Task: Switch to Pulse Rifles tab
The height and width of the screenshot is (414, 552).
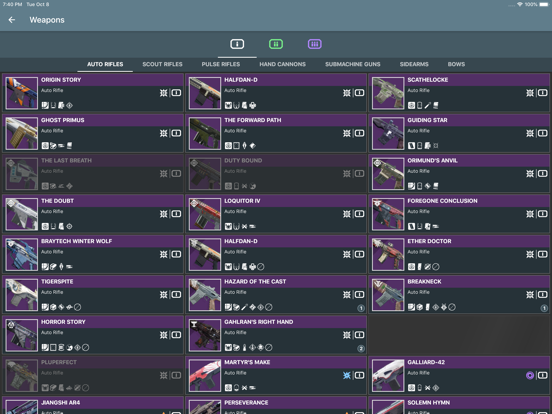Action: 221,64
